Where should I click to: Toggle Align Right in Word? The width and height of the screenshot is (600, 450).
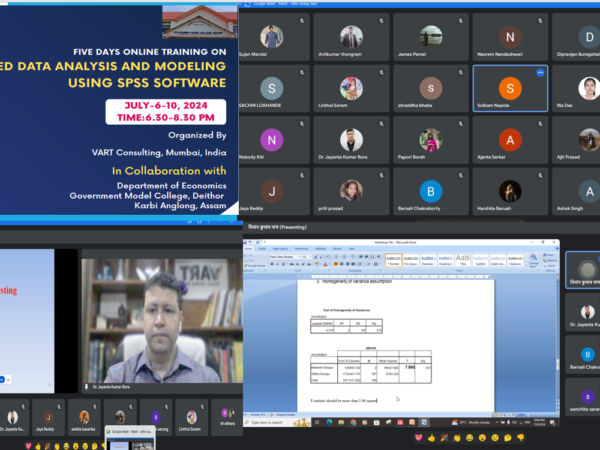point(347,264)
